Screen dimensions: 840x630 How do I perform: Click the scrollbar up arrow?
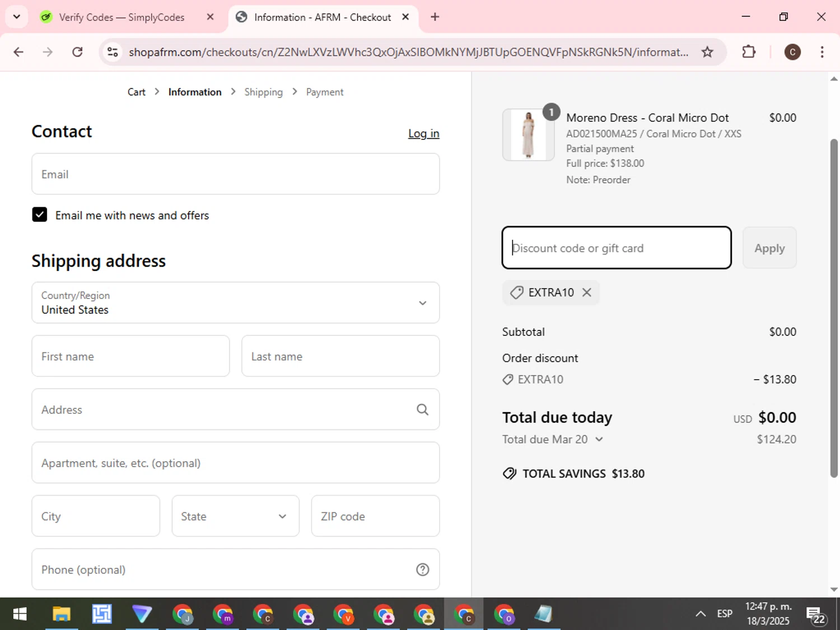click(834, 79)
